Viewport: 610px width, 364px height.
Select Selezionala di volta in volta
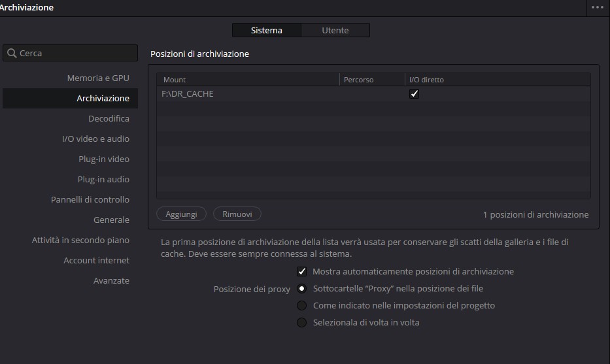[301, 322]
